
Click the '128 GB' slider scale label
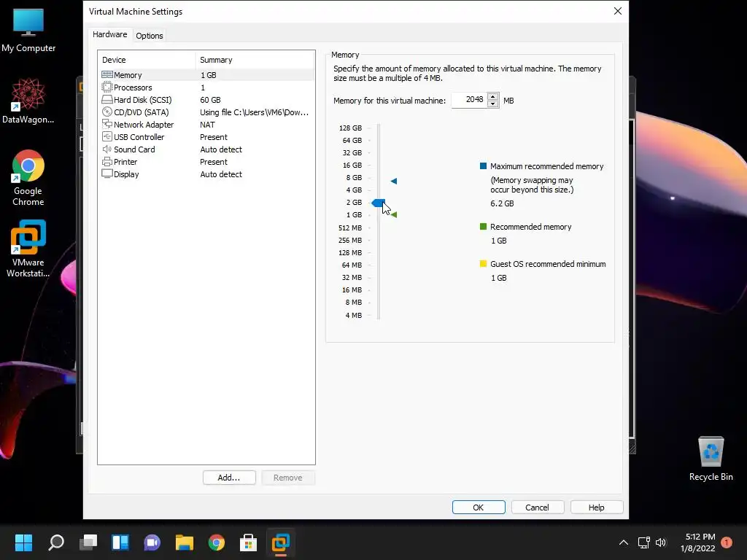350,128
